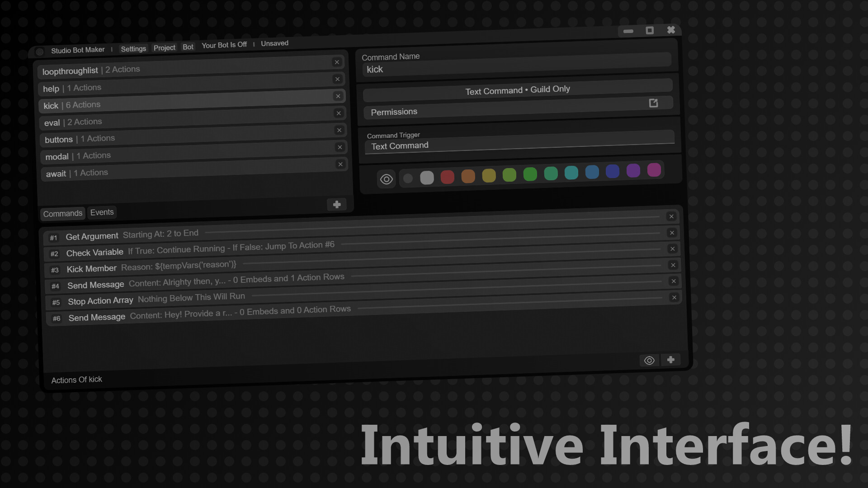The height and width of the screenshot is (488, 868).
Task: Toggle the eye icon beside color swatches
Action: tap(387, 179)
